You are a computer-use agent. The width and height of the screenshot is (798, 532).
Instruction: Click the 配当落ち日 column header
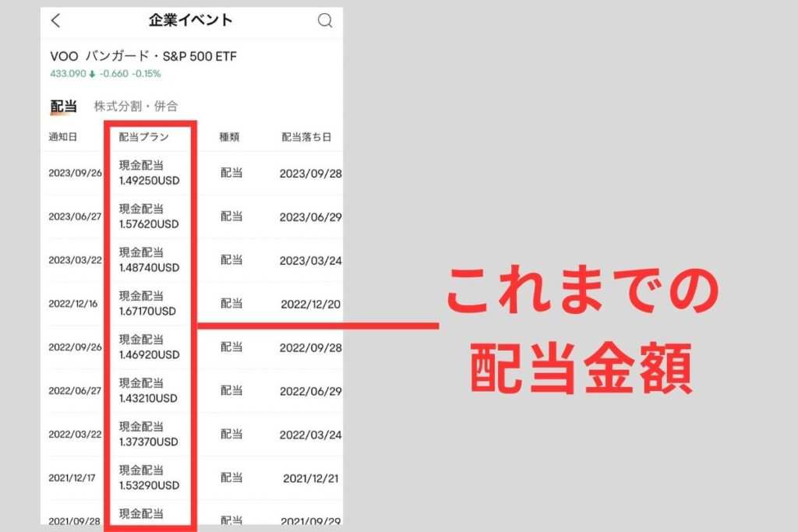coord(306,137)
